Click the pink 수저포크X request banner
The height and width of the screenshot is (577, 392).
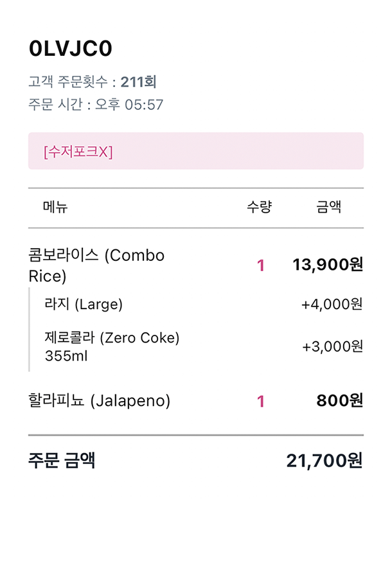pyautogui.click(x=195, y=152)
